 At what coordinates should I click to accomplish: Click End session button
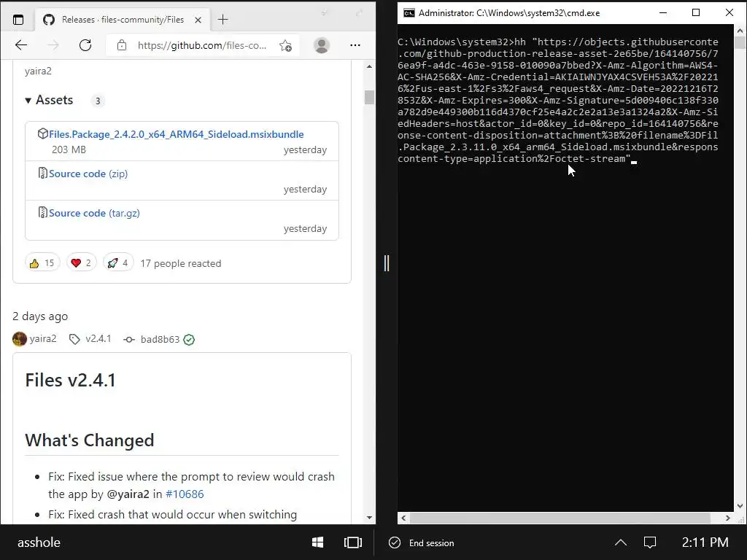[422, 542]
